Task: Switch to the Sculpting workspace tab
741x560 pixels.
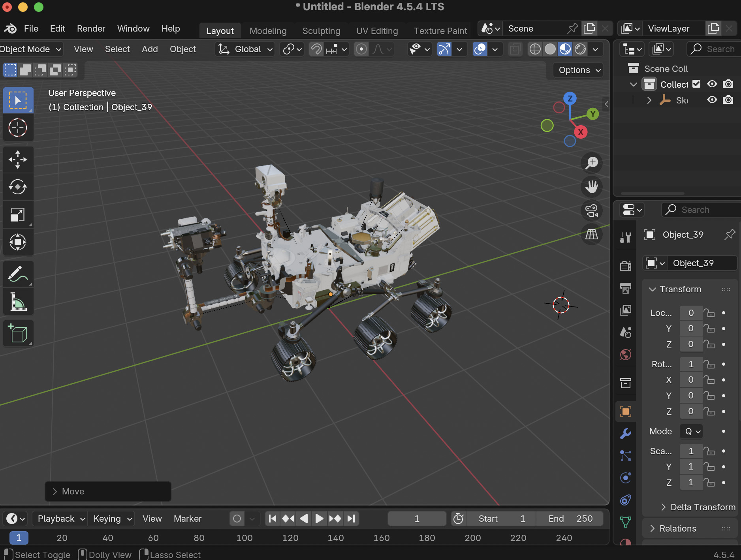Action: pos(321,30)
